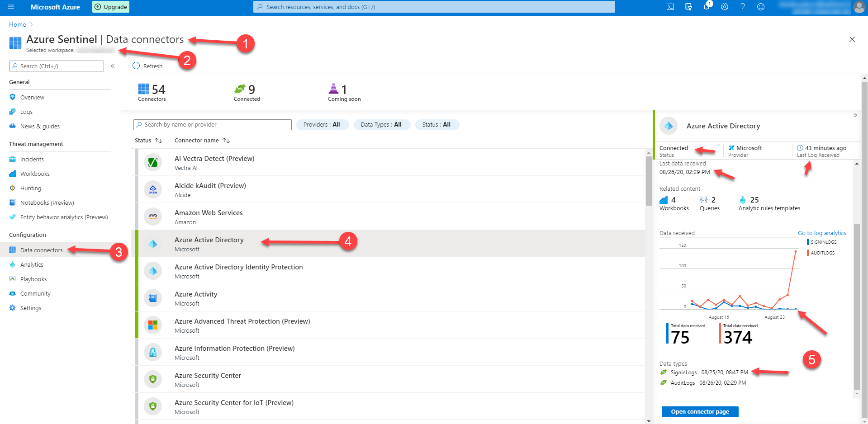Click the Amazon Web Services connector icon
This screenshot has height=424, width=868.
click(x=153, y=216)
